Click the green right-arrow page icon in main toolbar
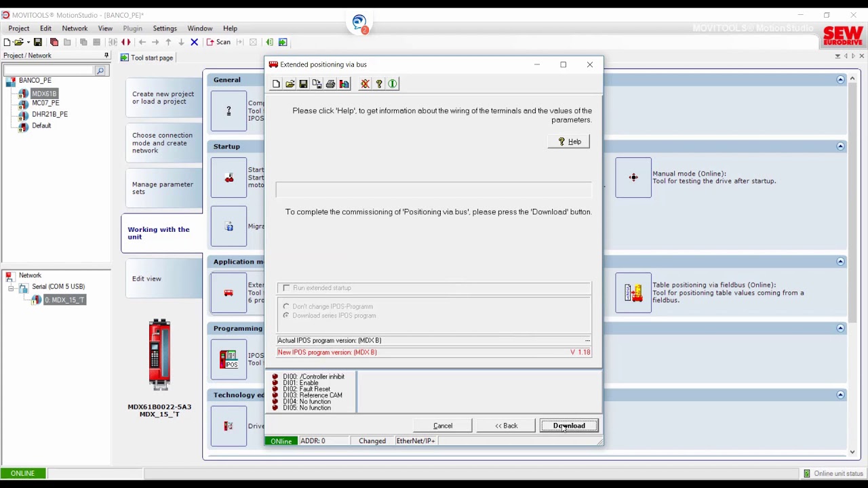Screen dimensions: 868x488 coord(283,42)
